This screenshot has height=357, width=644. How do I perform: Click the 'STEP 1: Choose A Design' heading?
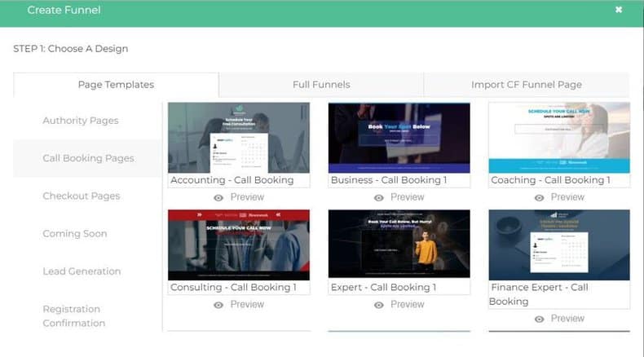71,48
